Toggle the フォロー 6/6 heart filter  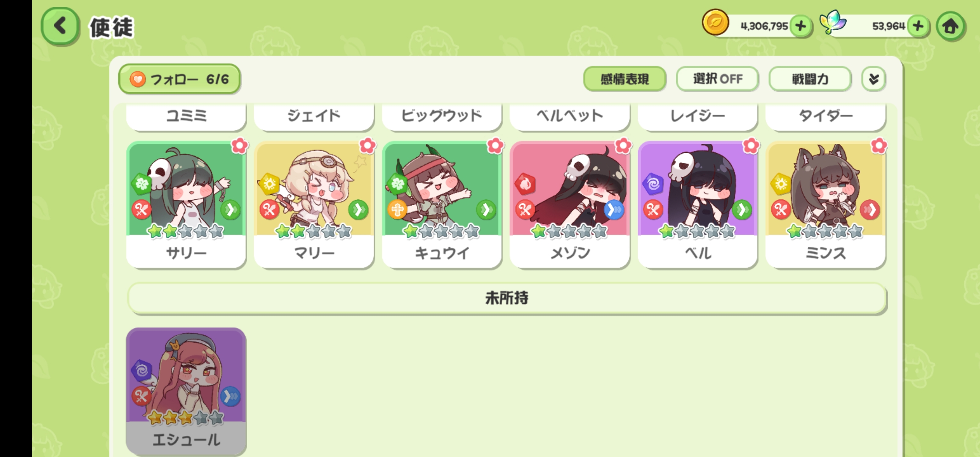pyautogui.click(x=179, y=79)
